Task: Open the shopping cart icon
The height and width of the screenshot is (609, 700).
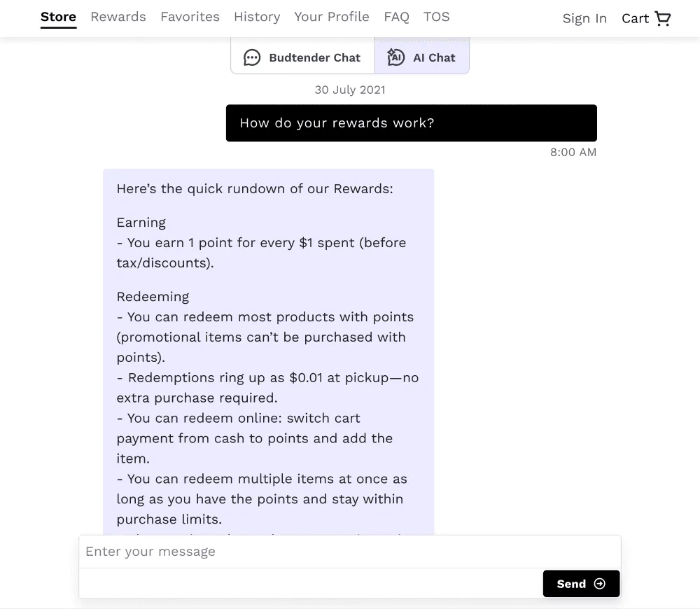Action: [x=662, y=18]
